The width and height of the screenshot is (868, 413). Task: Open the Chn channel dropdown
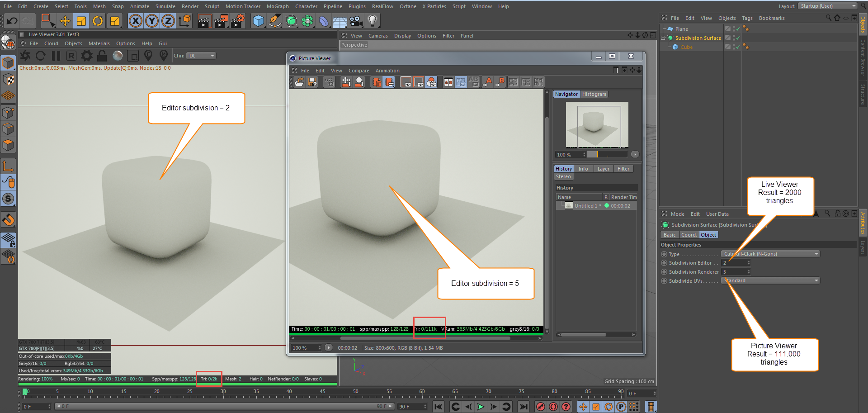tap(201, 56)
